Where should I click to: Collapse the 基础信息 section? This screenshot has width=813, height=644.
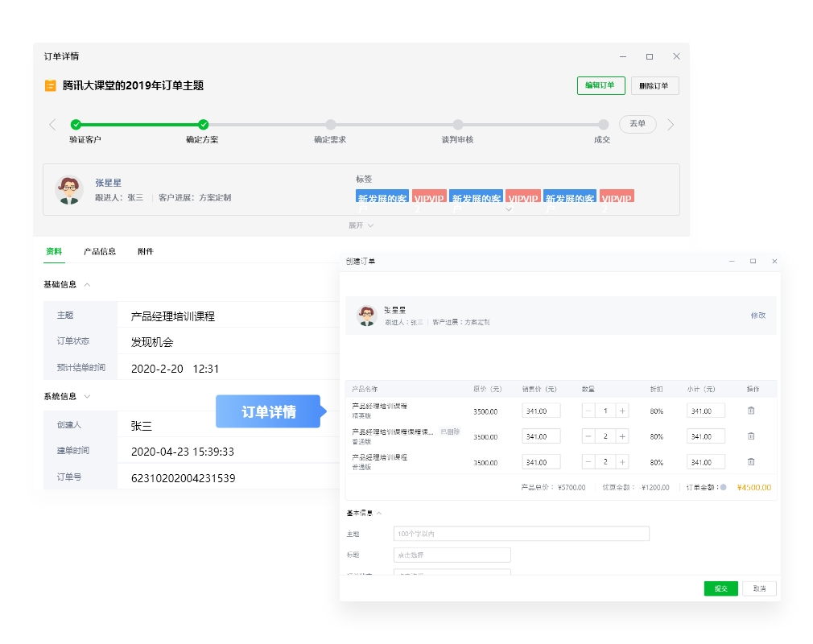coord(87,284)
